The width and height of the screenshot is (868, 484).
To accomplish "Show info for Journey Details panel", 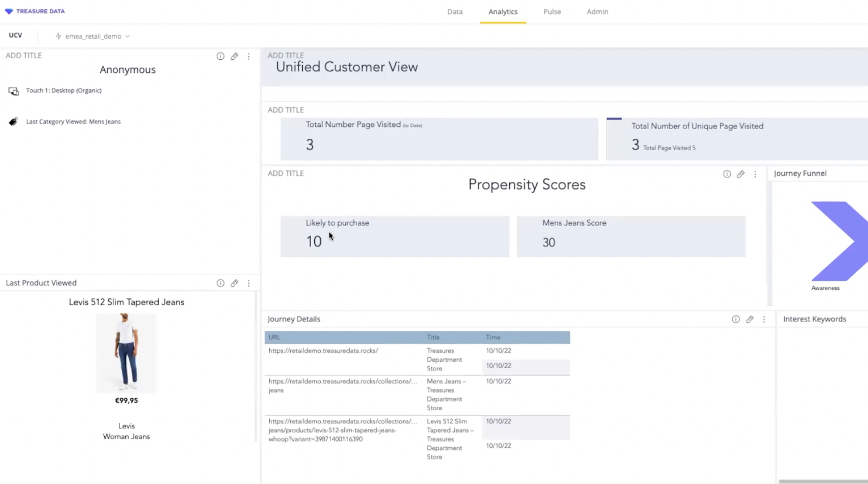I will point(736,319).
